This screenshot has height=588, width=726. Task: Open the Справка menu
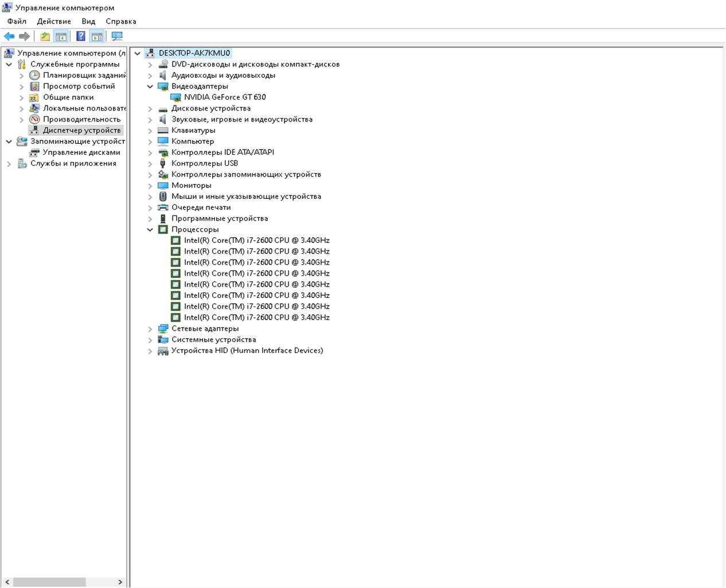click(121, 21)
